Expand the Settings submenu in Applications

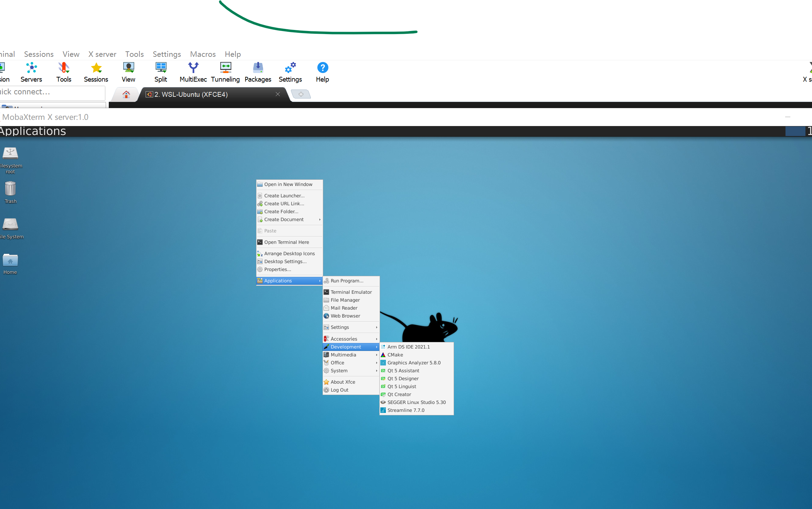351,327
